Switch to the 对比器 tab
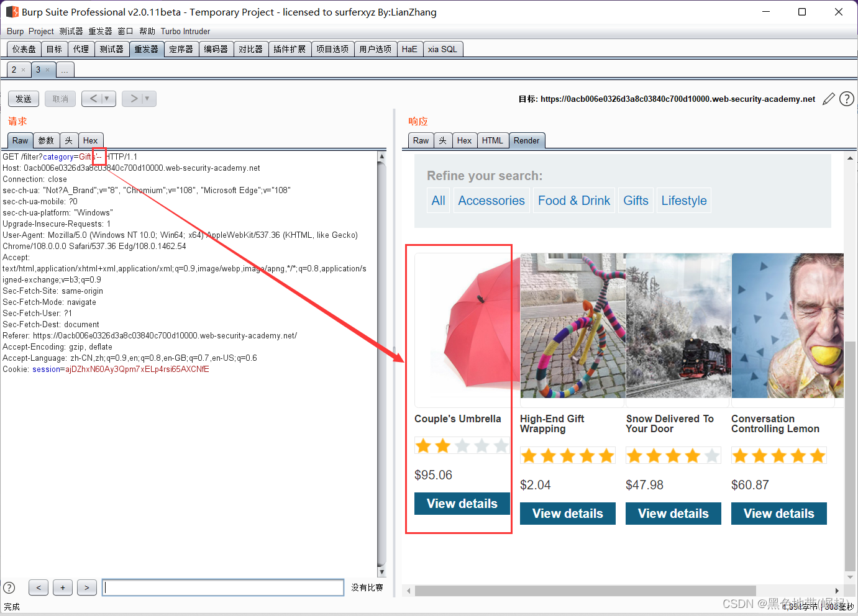Screen dimensions: 858x616 (x=251, y=49)
